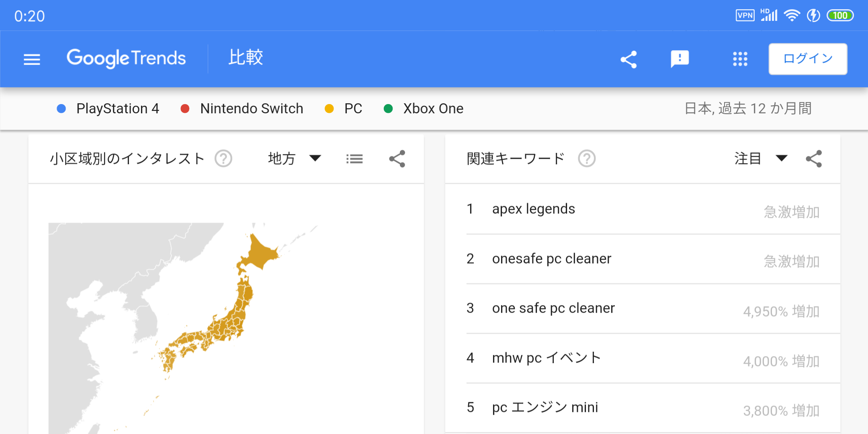Select the green Xbox One term

(x=433, y=108)
